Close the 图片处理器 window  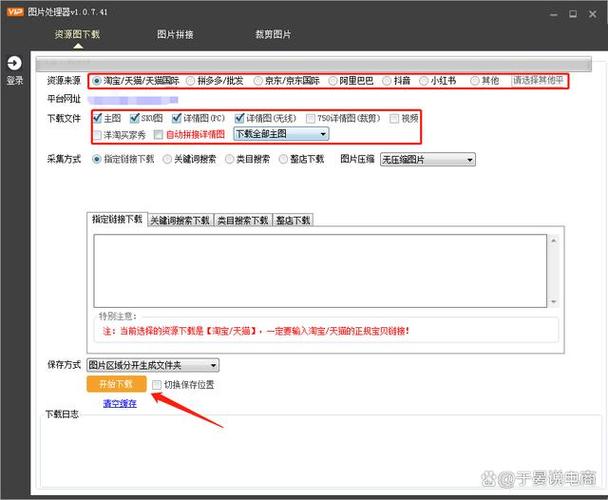pyautogui.click(x=592, y=14)
